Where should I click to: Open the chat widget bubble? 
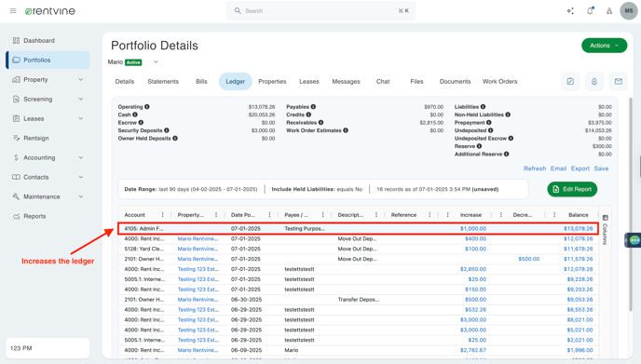pos(634,240)
